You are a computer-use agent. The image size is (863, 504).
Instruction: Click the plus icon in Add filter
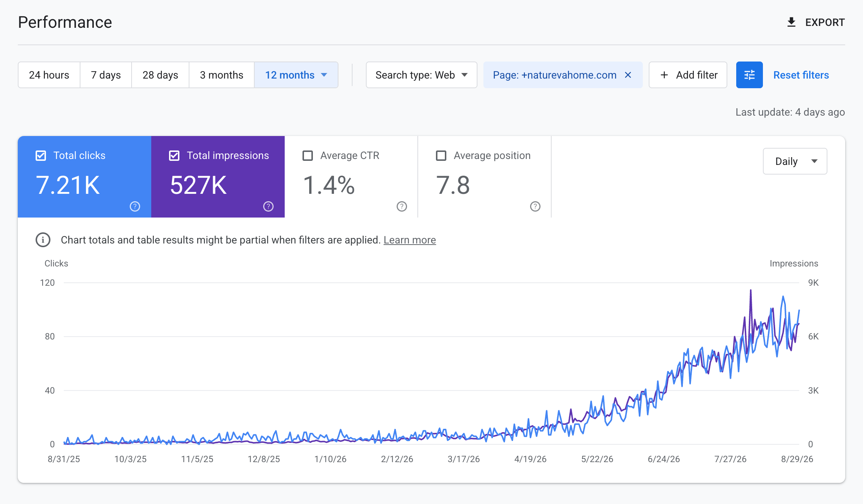[664, 75]
